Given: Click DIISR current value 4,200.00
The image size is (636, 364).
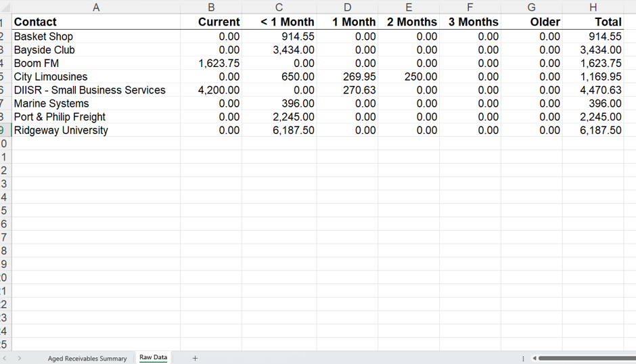Looking at the screenshot, I should pyautogui.click(x=211, y=90).
